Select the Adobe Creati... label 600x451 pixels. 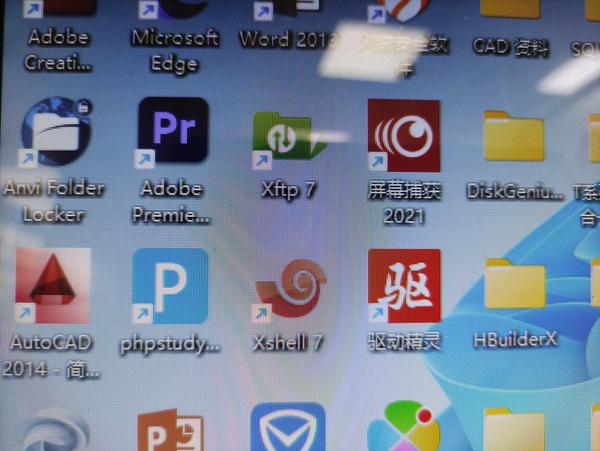pos(58,50)
